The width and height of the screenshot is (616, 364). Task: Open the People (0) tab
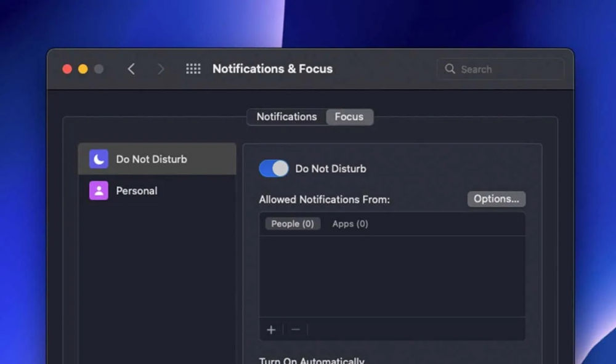293,224
